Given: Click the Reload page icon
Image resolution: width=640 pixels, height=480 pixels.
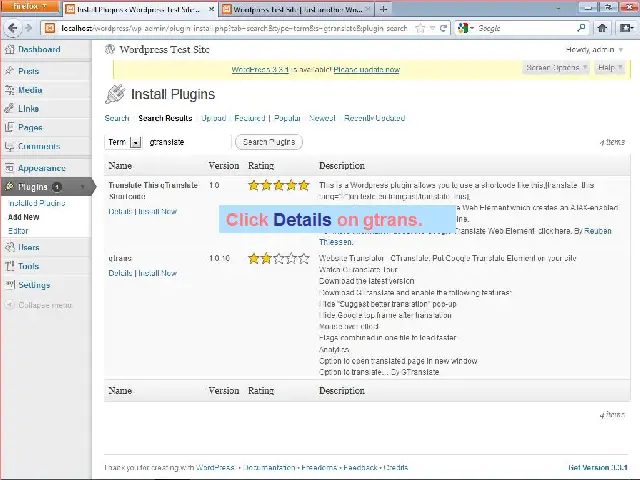Looking at the screenshot, I should (x=443, y=28).
